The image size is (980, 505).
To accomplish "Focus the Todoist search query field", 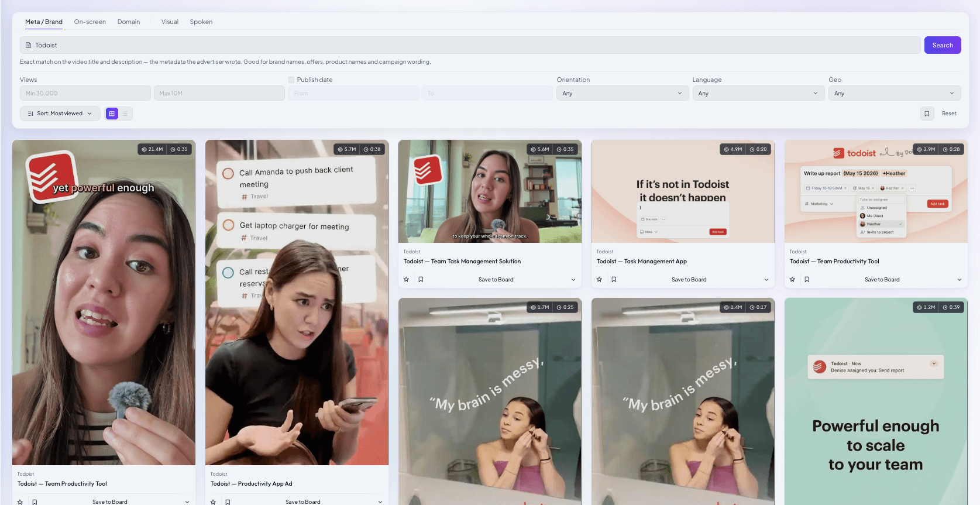I will (470, 45).
